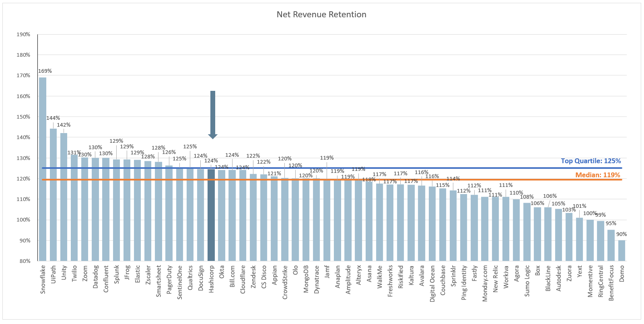
Task: Select the 100% y-axis label
Action: click(x=23, y=220)
